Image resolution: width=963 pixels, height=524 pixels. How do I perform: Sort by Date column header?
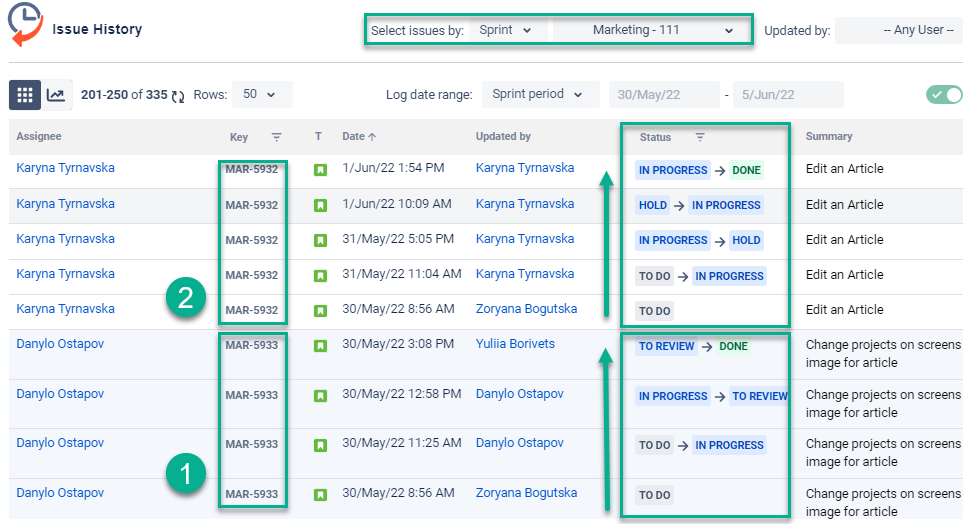359,136
